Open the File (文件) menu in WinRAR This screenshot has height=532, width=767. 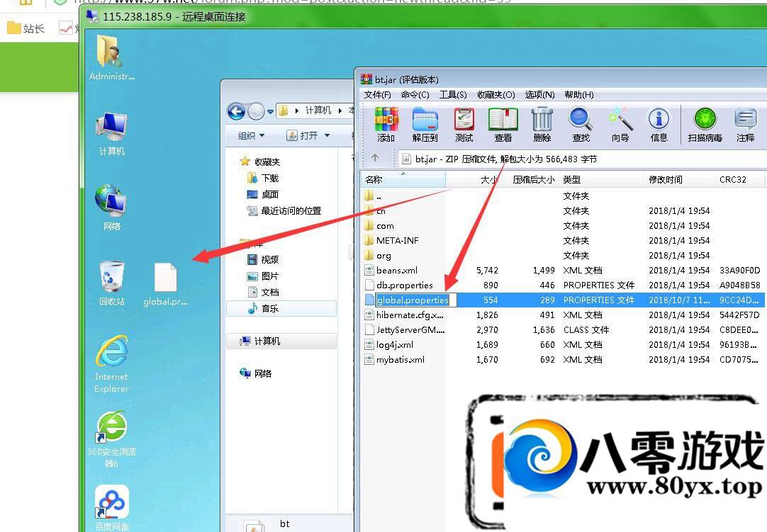pos(377,94)
